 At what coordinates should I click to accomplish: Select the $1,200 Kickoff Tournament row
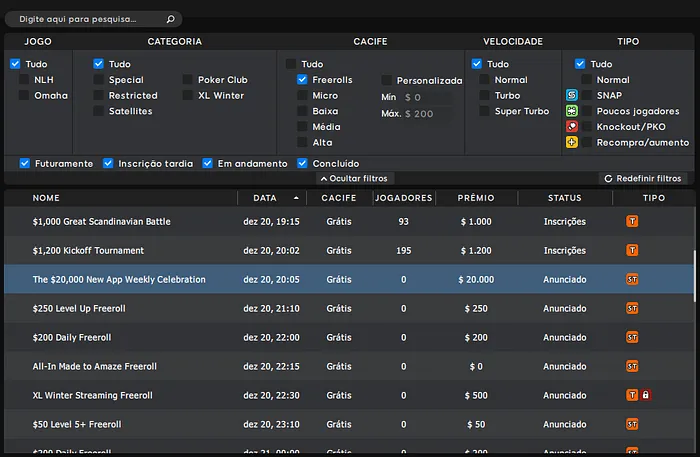349,250
